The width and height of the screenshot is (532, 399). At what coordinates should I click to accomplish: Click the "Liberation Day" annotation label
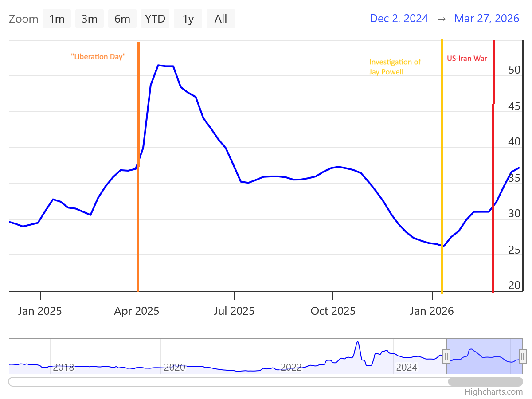(x=98, y=57)
